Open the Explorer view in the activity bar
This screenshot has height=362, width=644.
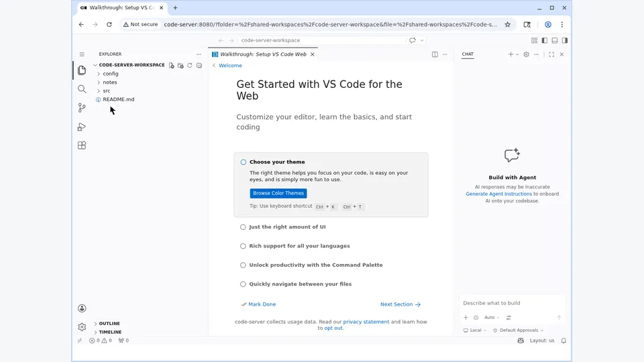82,70
